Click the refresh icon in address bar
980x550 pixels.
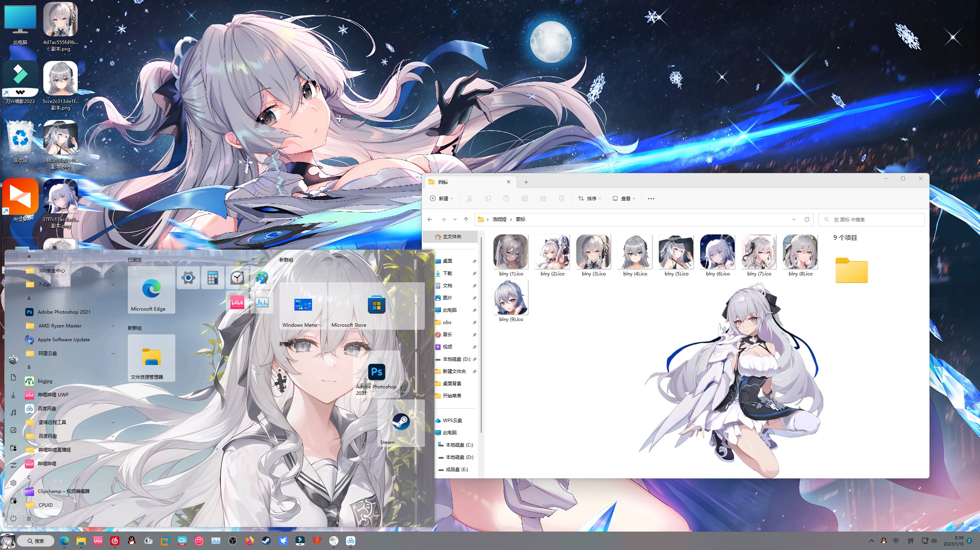(807, 219)
